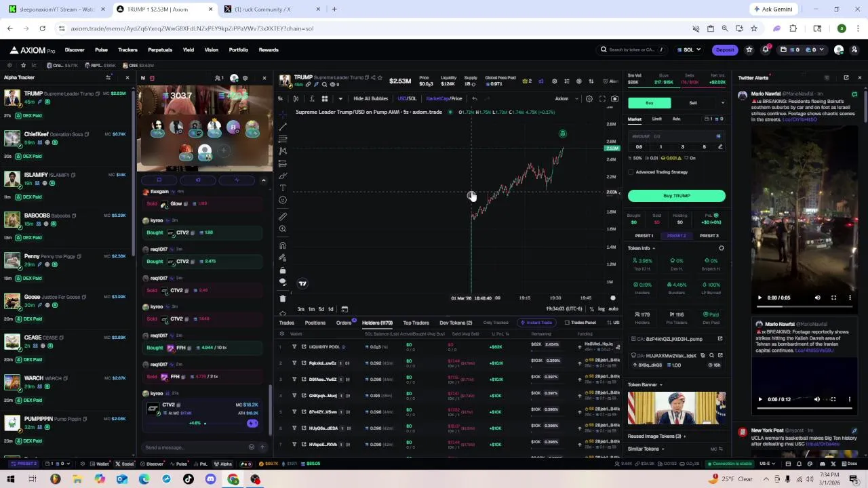Open Windows Start menu
868x488 pixels.
coord(11,479)
